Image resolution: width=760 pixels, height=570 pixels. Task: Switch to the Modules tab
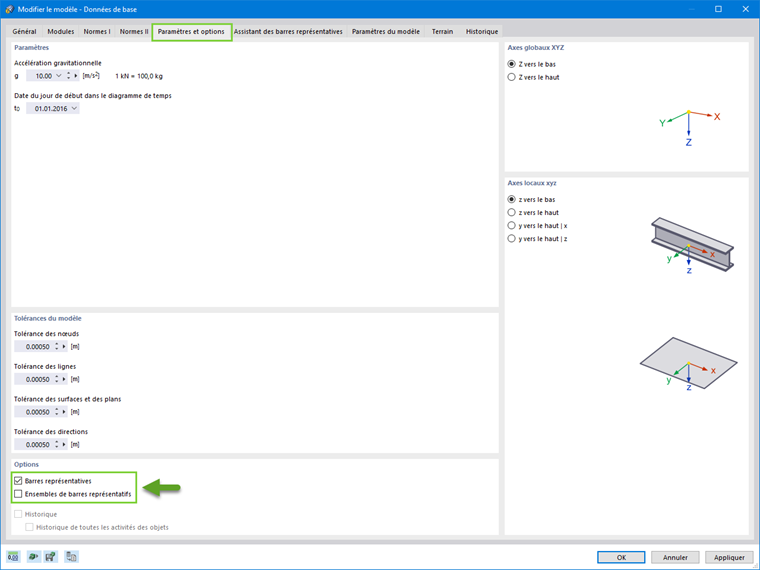61,32
